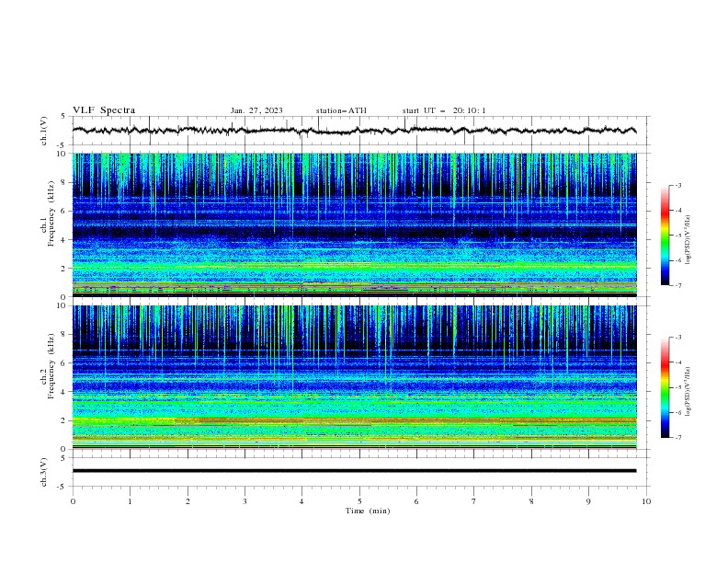
Task: Click the '-7' tick on ch.2 colorbar
Action: (678, 438)
